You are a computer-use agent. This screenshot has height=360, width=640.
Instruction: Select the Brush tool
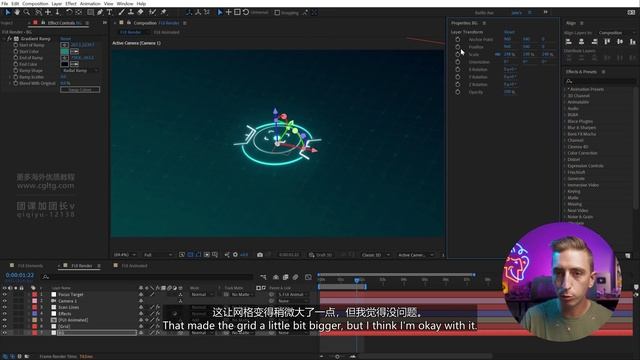tap(121, 12)
